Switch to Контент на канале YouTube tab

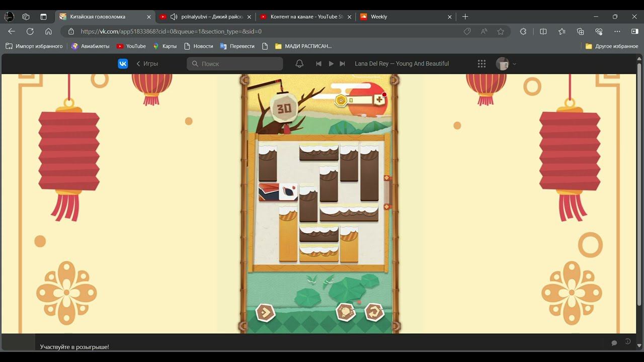click(306, 17)
